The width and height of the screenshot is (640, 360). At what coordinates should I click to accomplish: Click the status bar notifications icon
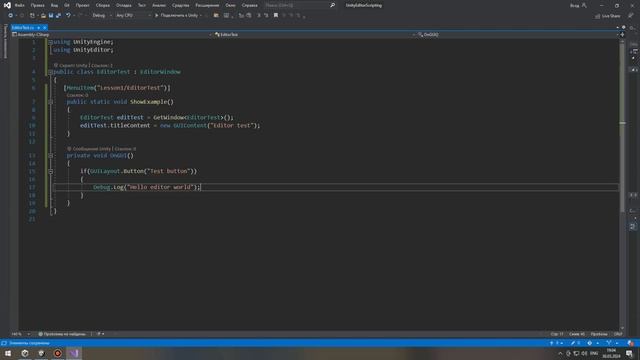point(631,343)
